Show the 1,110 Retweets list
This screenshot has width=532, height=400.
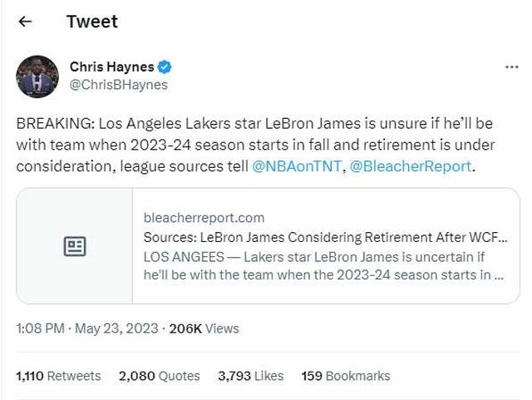tap(58, 376)
